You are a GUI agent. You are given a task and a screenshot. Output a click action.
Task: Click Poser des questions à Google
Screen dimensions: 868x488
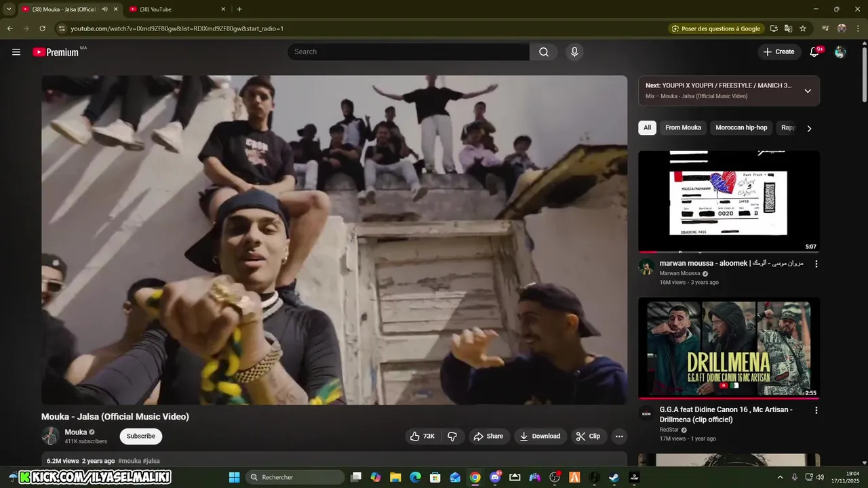716,28
